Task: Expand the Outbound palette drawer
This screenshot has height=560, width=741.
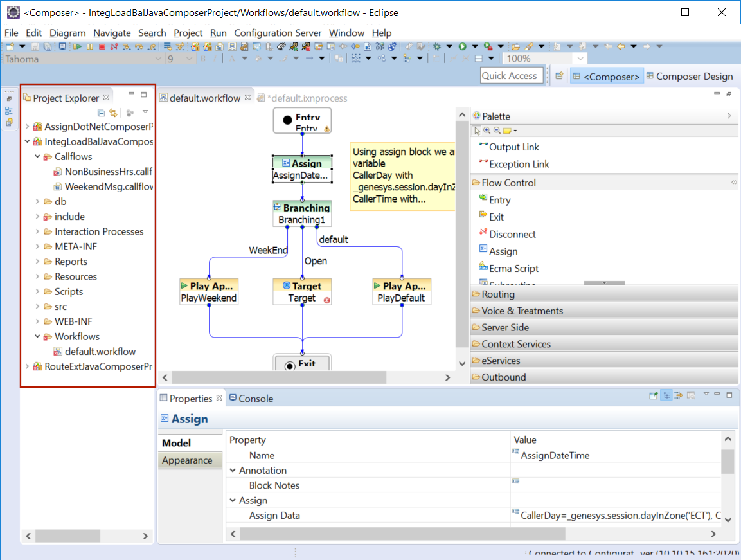Action: click(x=604, y=377)
